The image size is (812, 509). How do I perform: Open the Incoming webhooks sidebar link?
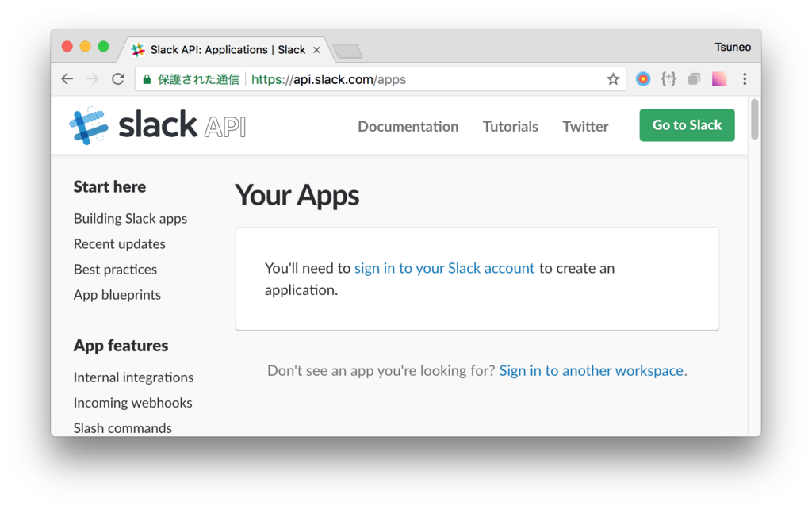[x=132, y=403]
